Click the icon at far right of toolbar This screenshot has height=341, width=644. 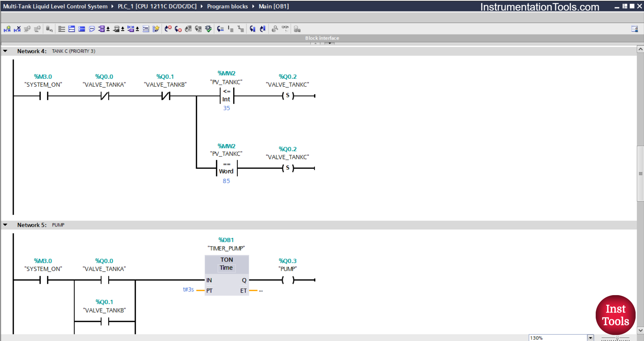pos(634,29)
